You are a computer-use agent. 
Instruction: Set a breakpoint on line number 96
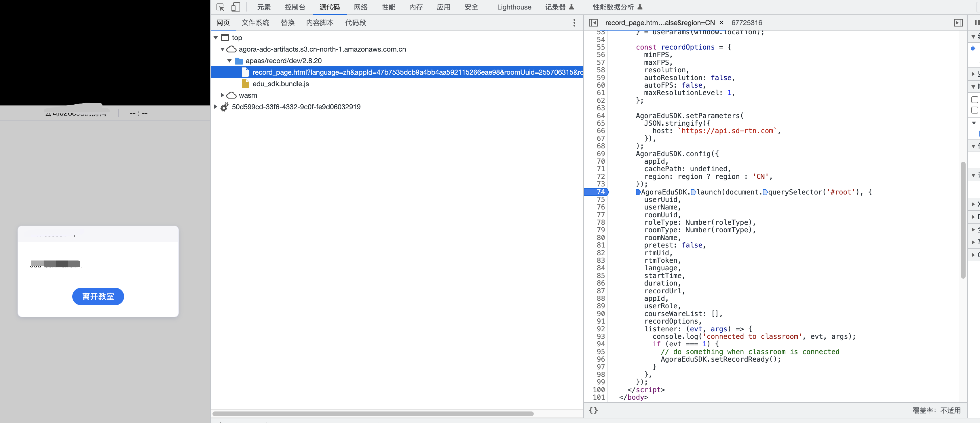pyautogui.click(x=600, y=359)
